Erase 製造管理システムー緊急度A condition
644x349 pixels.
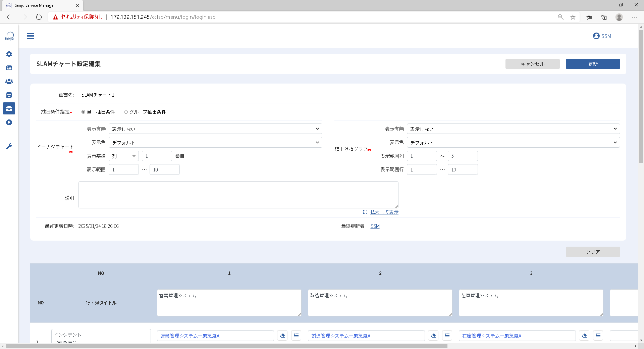[433, 336]
